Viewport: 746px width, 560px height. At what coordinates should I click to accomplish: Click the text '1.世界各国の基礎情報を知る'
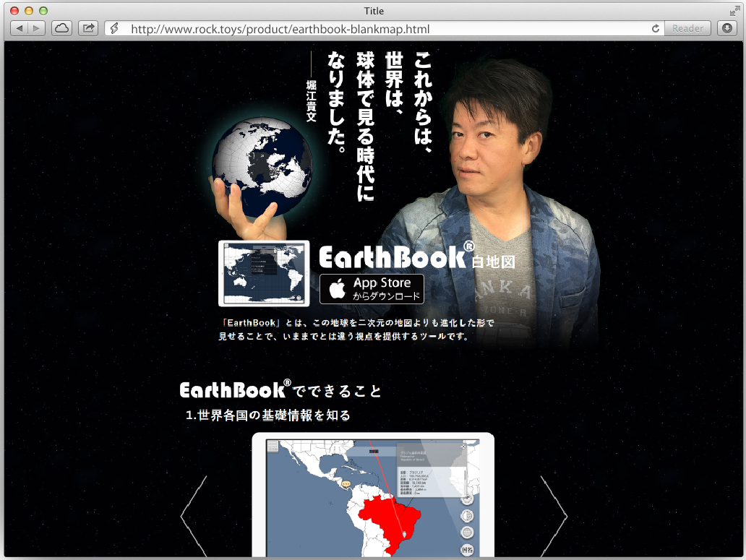[x=268, y=415]
